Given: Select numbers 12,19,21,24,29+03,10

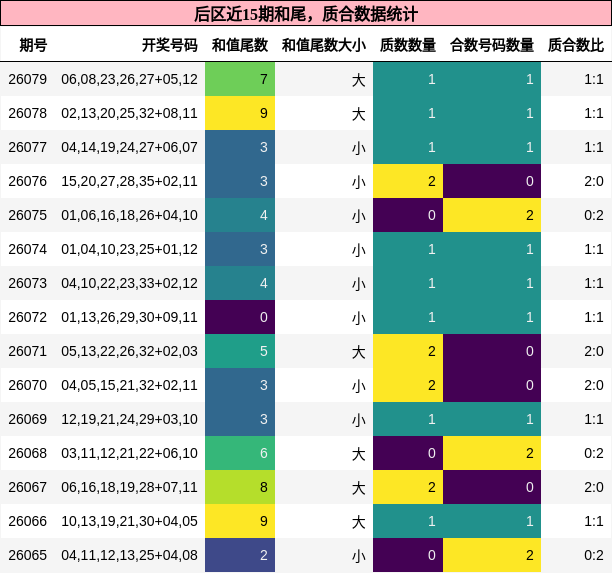Looking at the screenshot, I should pos(130,419).
